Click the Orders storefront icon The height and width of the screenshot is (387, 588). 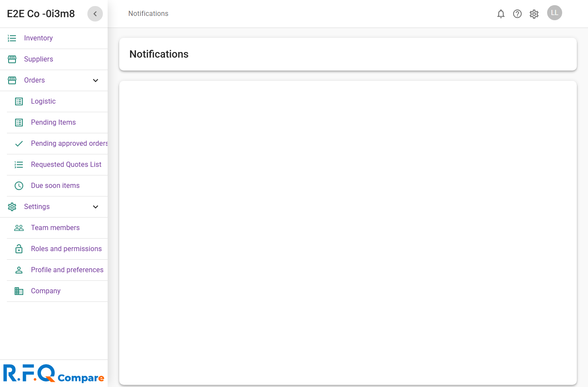(12, 80)
